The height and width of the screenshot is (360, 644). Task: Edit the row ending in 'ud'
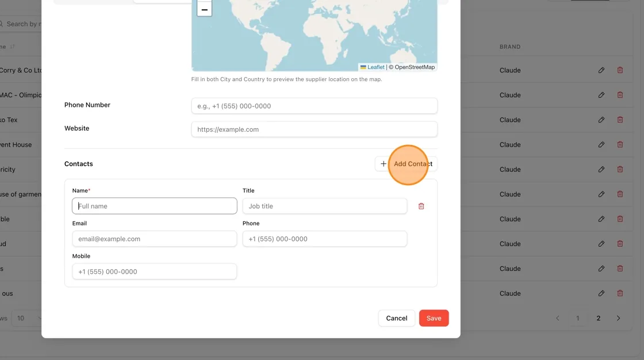(x=601, y=244)
